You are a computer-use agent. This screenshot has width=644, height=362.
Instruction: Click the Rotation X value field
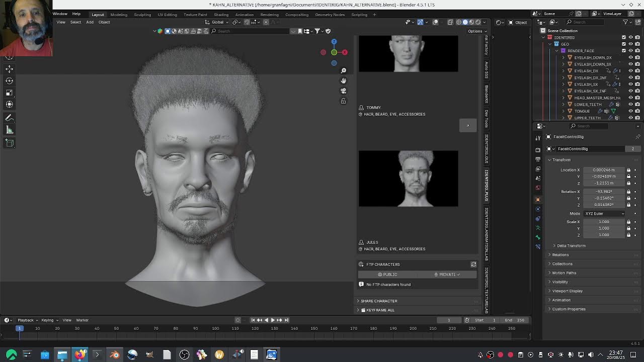(x=603, y=192)
